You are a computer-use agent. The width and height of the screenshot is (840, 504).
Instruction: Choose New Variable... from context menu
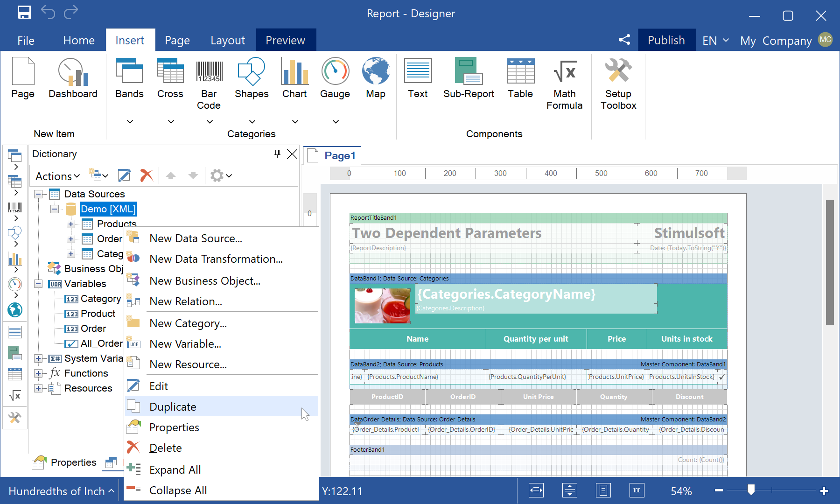point(222,344)
